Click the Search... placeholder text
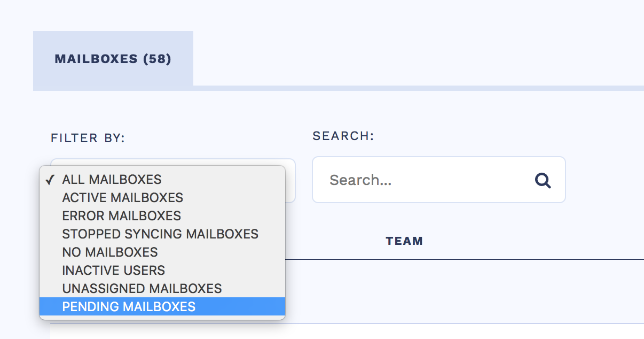 (360, 180)
